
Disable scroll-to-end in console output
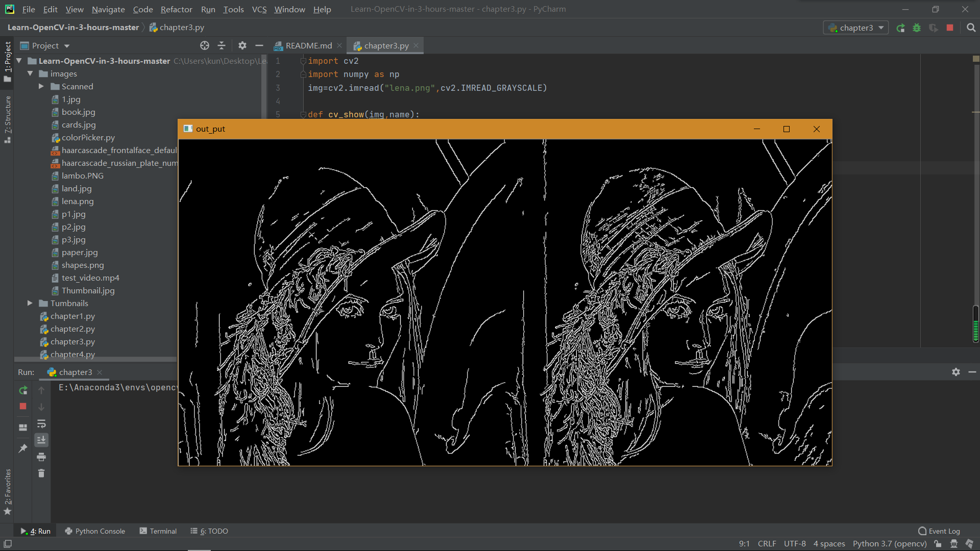tap(41, 440)
